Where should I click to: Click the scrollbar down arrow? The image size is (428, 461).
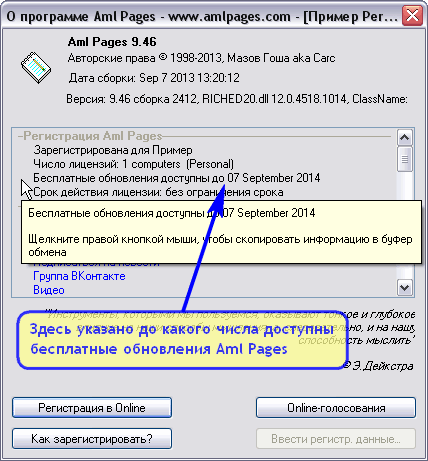tap(405, 287)
